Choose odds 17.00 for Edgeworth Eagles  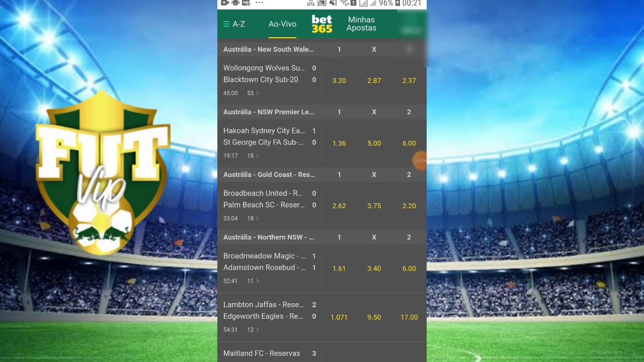(x=409, y=317)
